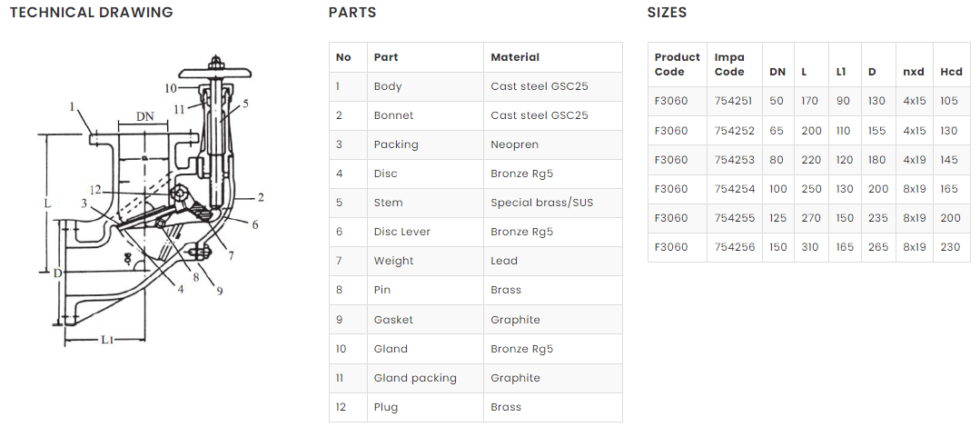
Task: Click the Product Code column header
Action: click(677, 65)
